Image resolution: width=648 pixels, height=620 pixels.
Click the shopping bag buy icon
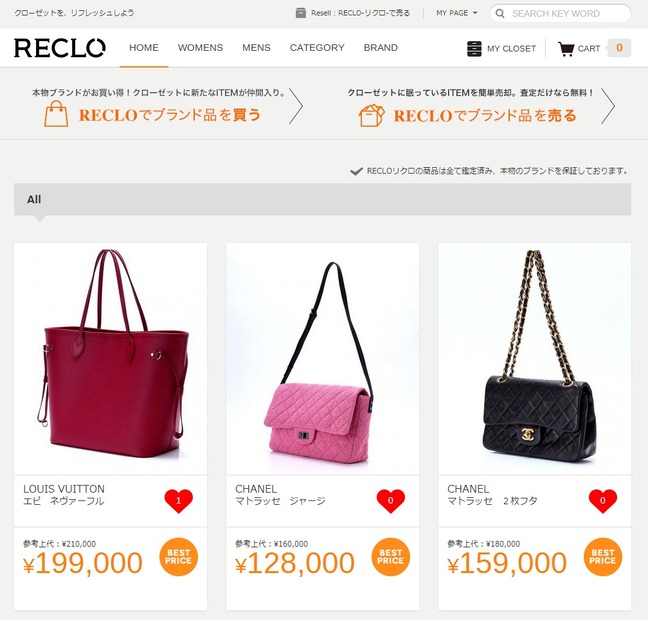(56, 113)
